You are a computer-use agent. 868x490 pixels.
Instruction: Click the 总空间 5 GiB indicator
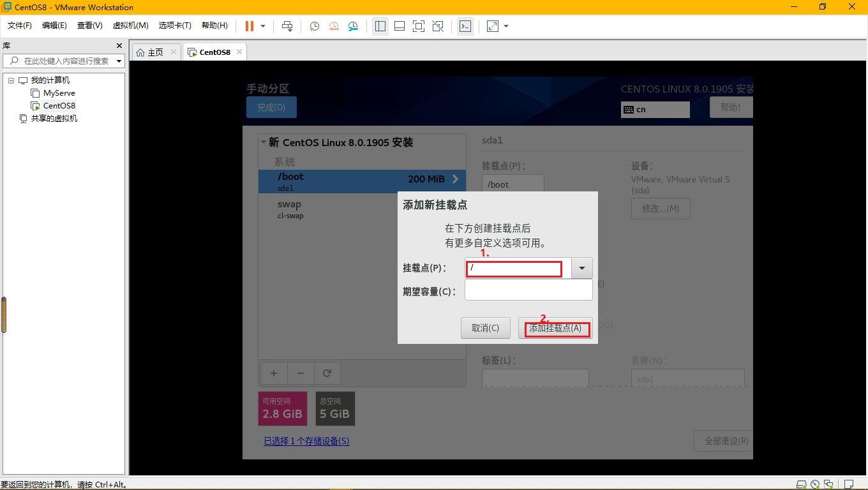335,408
